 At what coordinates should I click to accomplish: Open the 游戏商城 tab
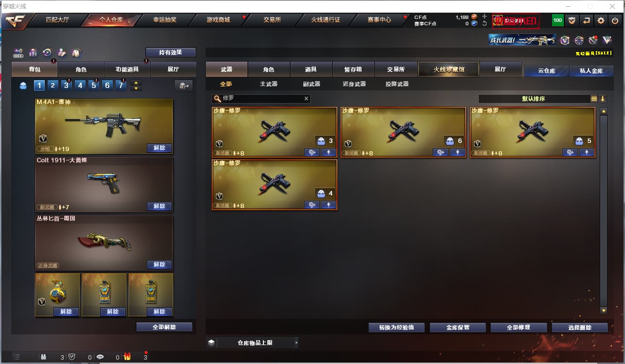218,20
